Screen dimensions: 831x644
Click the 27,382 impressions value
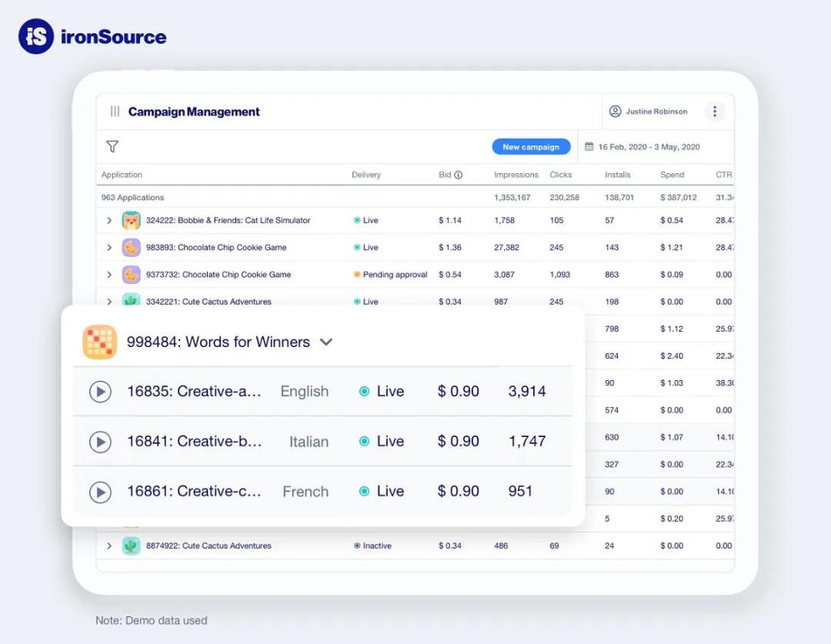[x=506, y=247]
